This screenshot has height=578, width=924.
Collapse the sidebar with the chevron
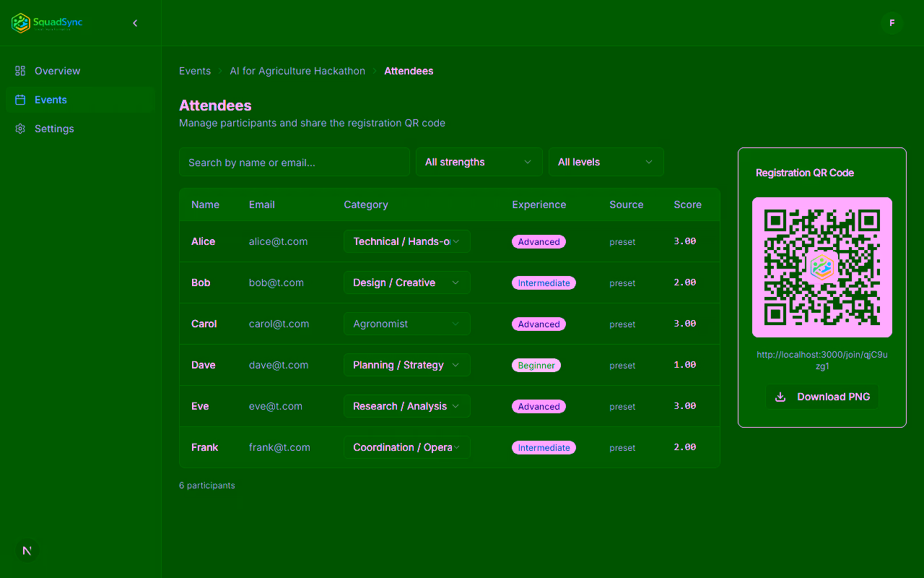[x=135, y=23]
